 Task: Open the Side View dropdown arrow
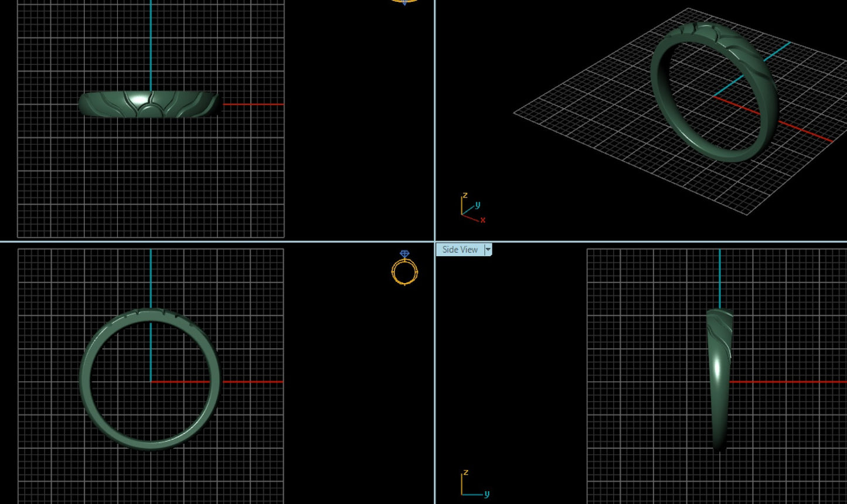pyautogui.click(x=488, y=250)
